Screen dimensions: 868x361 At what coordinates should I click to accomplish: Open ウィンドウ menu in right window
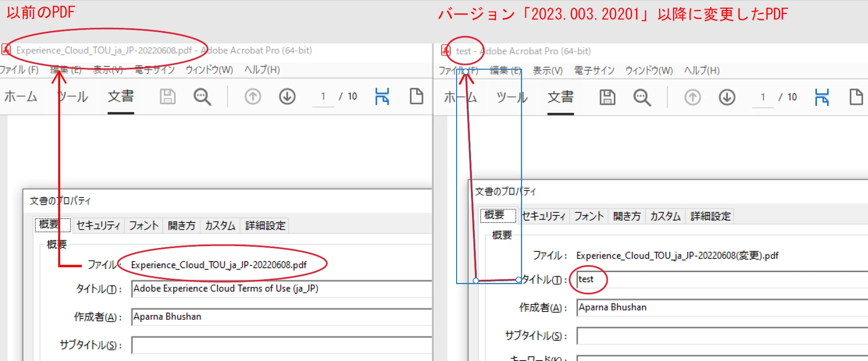(649, 71)
